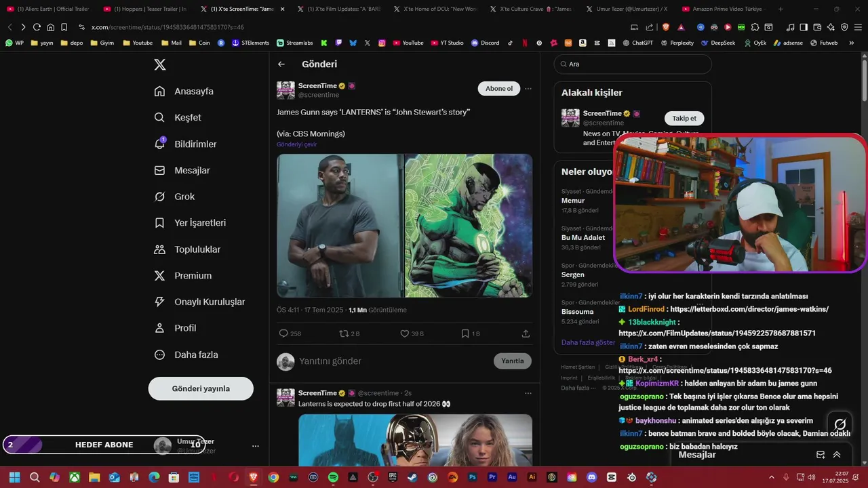Open Grok from the sidebar
Viewport: 868px width, 488px height.
[174, 197]
